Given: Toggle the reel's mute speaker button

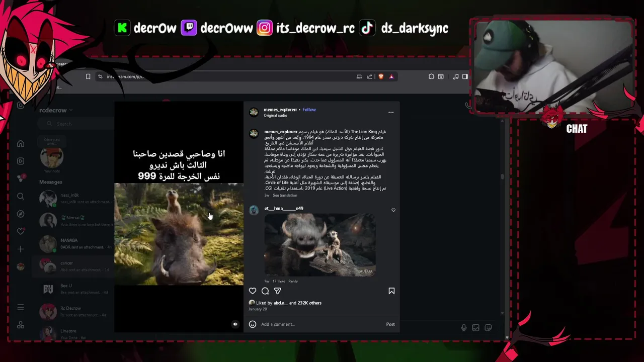Looking at the screenshot, I should pos(235,324).
